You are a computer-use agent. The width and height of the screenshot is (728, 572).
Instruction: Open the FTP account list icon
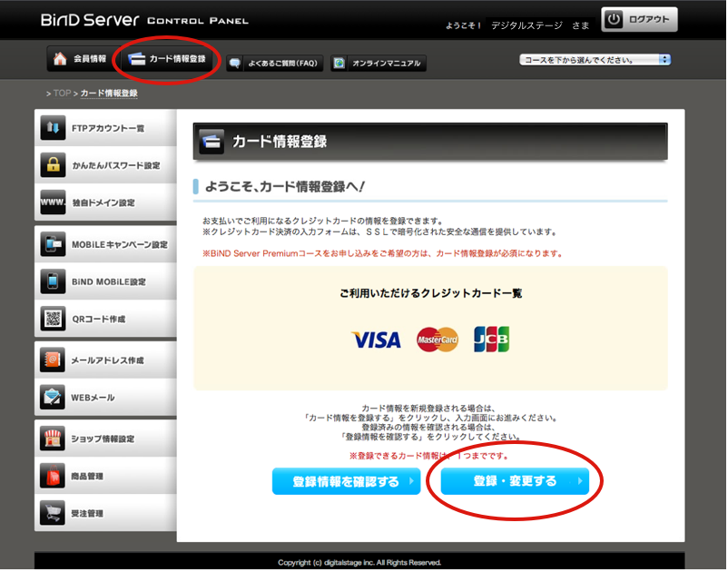(53, 128)
